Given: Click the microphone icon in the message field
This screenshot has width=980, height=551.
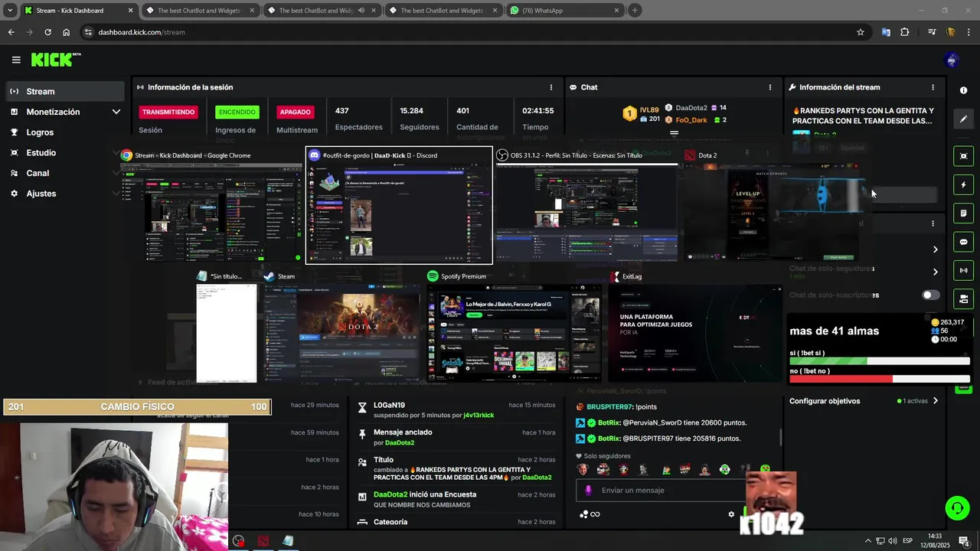Looking at the screenshot, I should (x=588, y=491).
